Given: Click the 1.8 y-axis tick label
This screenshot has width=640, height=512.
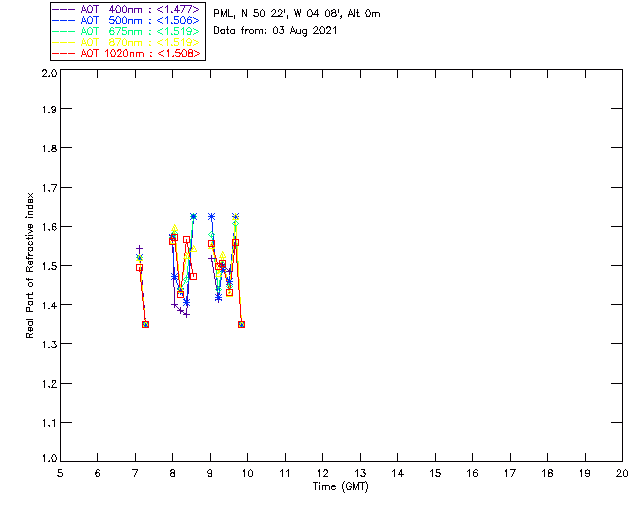Looking at the screenshot, I should click(x=49, y=148).
